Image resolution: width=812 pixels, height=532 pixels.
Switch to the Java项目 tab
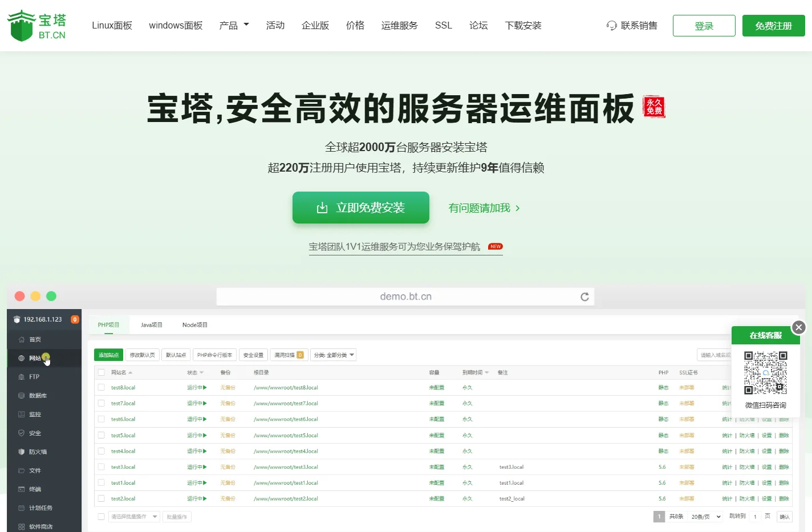pos(152,325)
